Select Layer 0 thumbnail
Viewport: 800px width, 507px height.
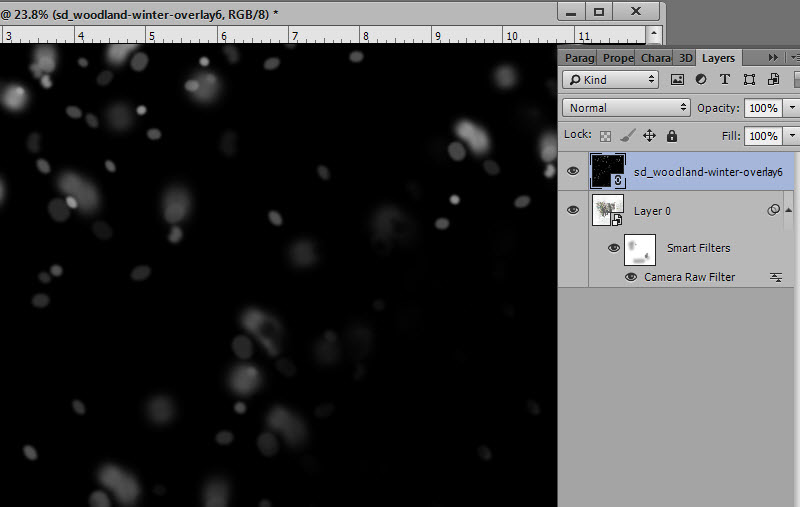click(608, 210)
